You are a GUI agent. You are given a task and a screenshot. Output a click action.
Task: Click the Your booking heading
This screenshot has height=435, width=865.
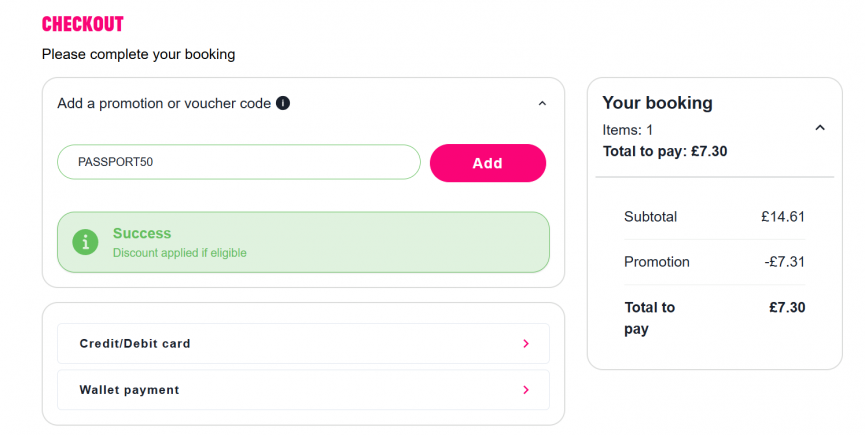658,103
